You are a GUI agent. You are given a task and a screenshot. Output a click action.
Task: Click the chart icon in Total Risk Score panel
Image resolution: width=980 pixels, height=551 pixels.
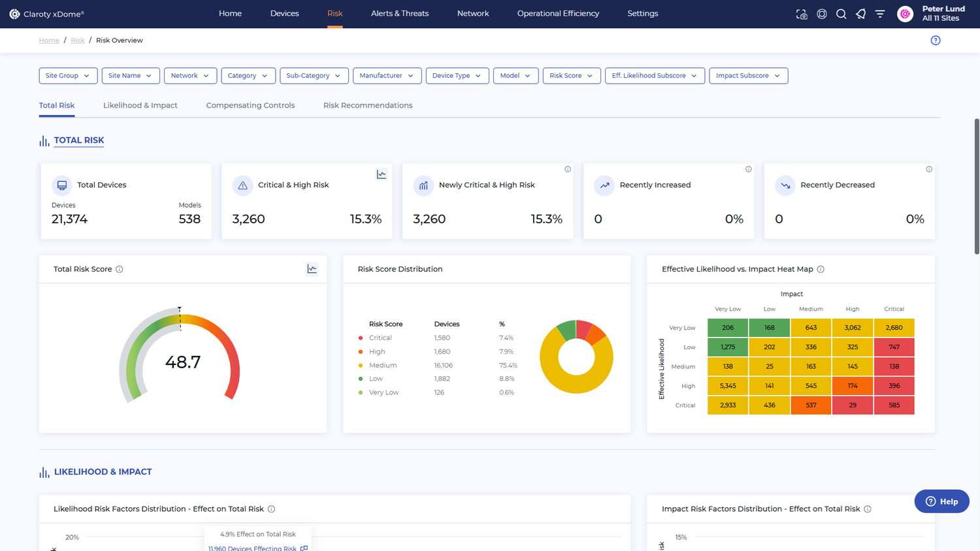[x=312, y=269]
